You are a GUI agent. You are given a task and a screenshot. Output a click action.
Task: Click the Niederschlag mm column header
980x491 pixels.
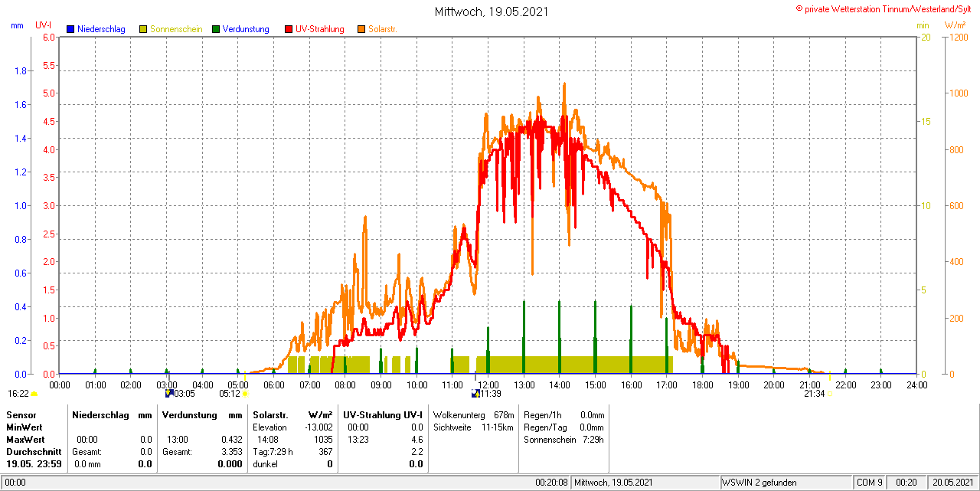pos(112,414)
